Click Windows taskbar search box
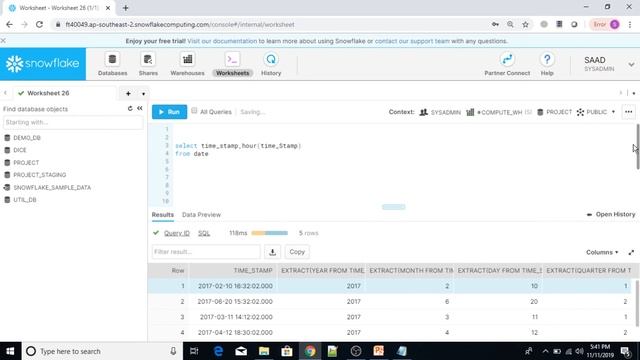Image resolution: width=640 pixels, height=360 pixels. click(x=102, y=351)
